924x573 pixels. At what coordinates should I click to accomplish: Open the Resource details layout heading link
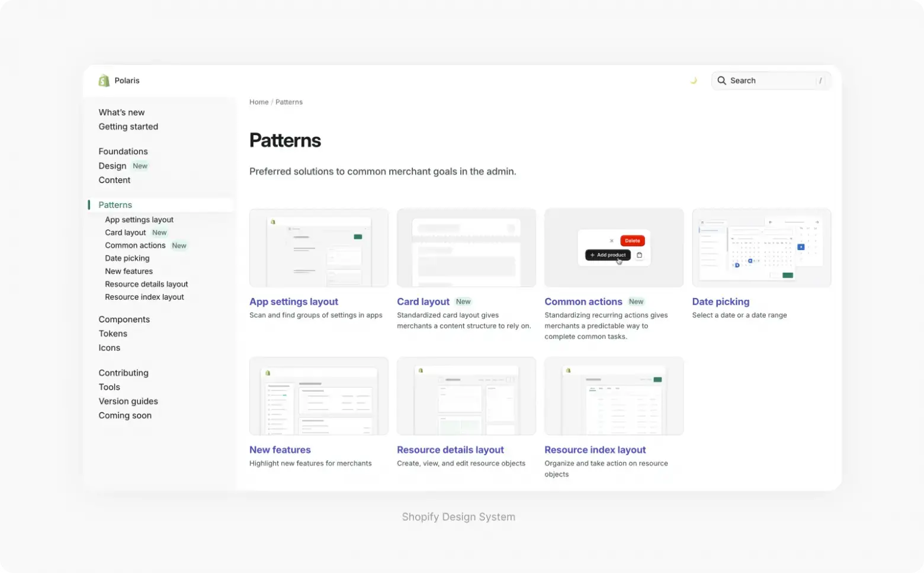[x=450, y=450]
